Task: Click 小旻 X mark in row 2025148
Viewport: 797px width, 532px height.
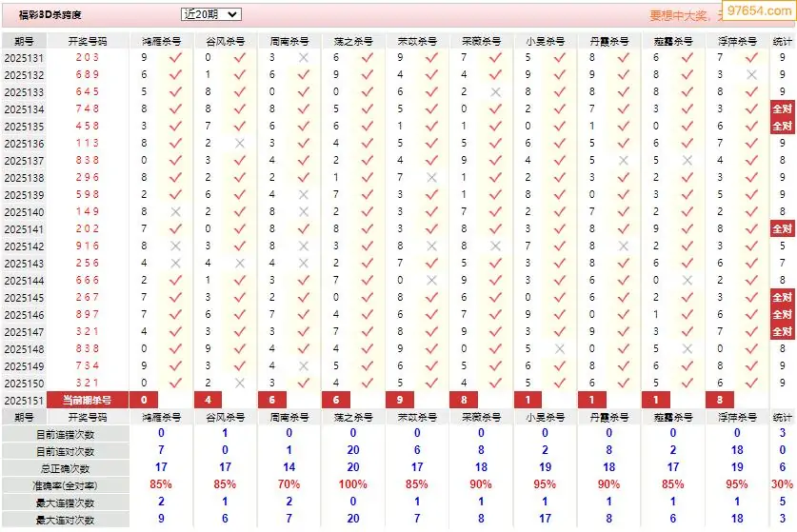Action: pyautogui.click(x=560, y=349)
